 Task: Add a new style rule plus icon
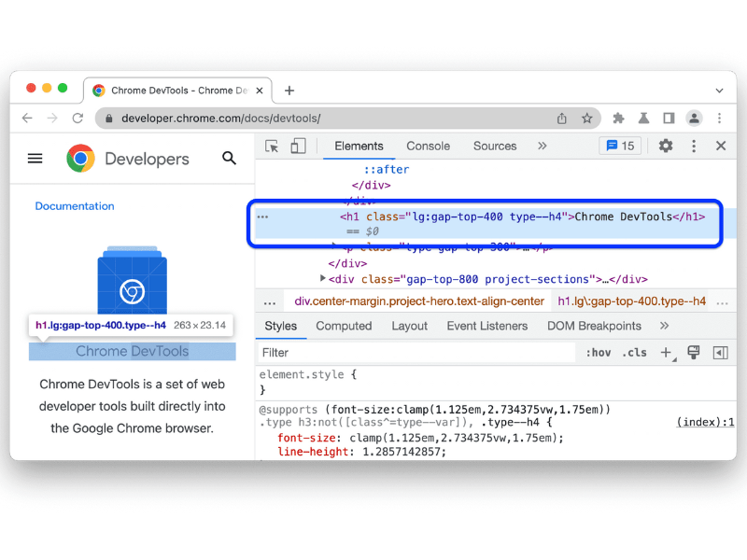666,353
